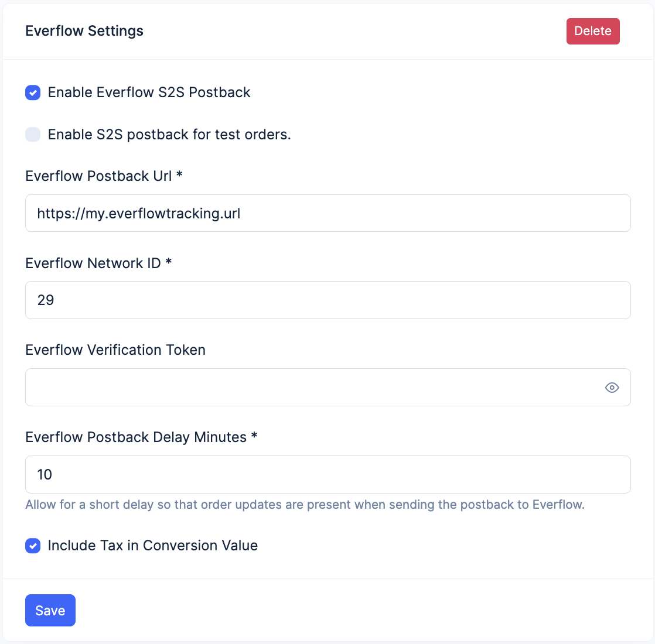Click the Enable Everflow S2S Postback label
655x644 pixels.
[148, 93]
